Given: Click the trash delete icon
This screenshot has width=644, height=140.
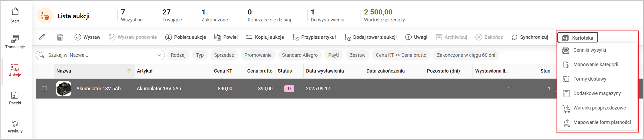Looking at the screenshot, I should pyautogui.click(x=60, y=37).
